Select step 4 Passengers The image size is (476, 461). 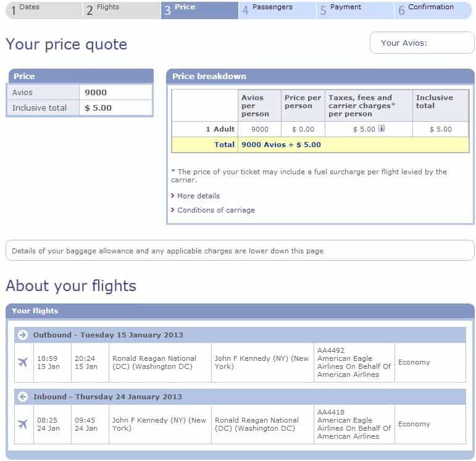click(277, 11)
